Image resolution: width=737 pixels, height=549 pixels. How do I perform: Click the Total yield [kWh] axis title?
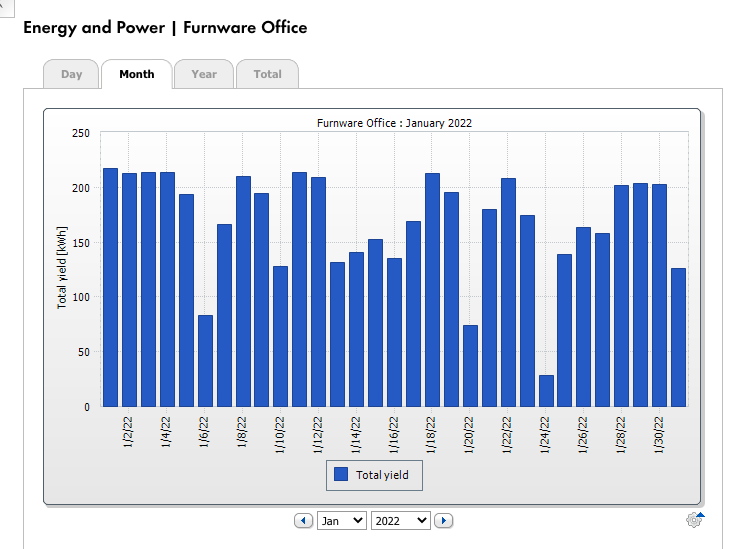[62, 268]
